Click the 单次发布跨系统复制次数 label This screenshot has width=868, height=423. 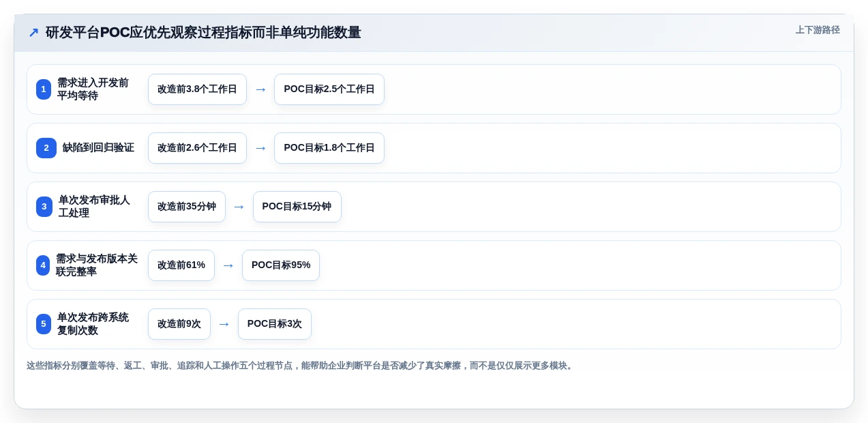click(93, 324)
